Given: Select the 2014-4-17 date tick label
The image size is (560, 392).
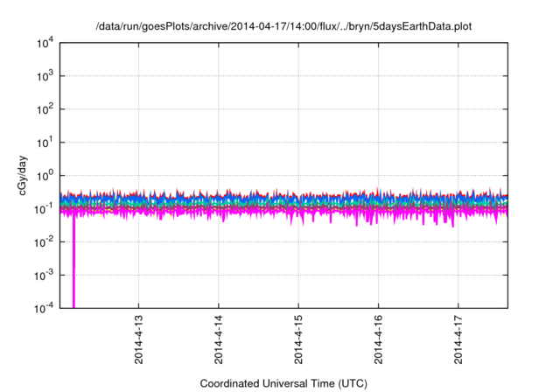Looking at the screenshot, I should 458,339.
